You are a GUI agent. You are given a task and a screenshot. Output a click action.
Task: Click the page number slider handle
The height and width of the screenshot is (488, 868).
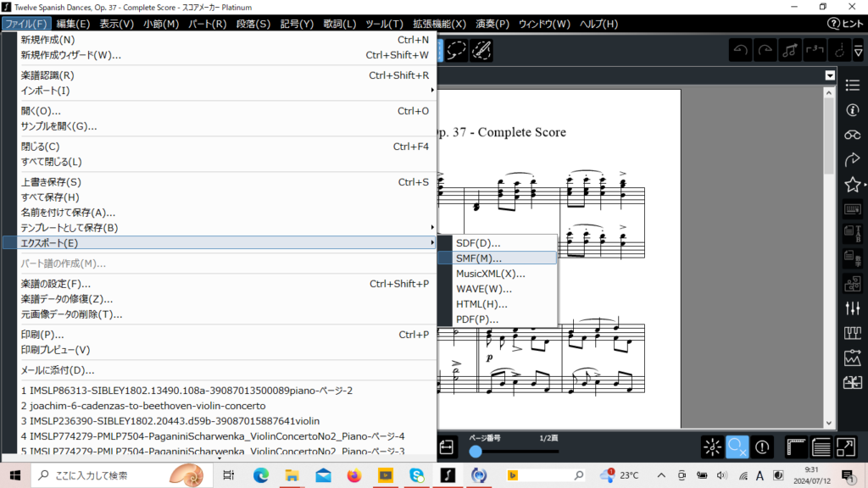tap(476, 452)
